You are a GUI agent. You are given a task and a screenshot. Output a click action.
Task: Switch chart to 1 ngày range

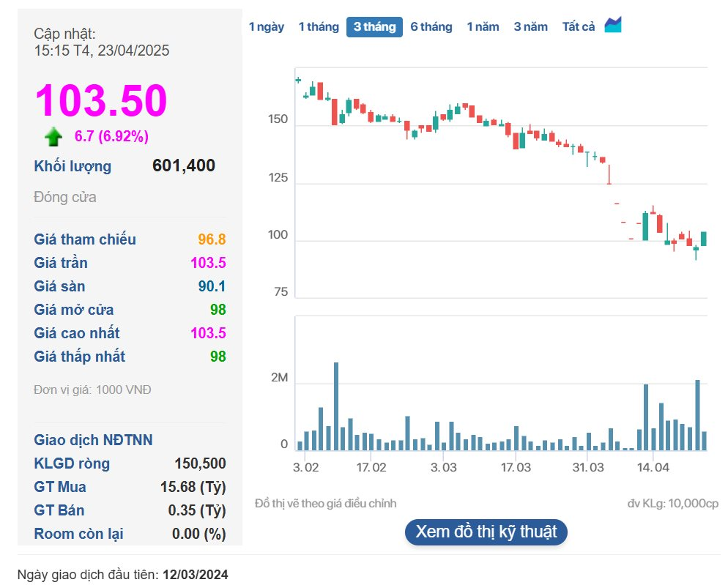click(267, 27)
